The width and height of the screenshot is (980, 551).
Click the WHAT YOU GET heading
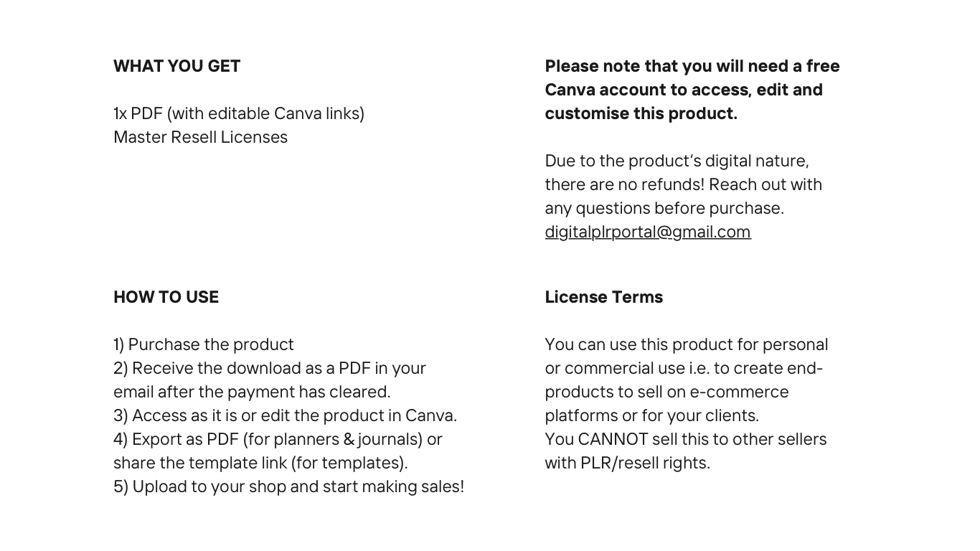point(177,66)
